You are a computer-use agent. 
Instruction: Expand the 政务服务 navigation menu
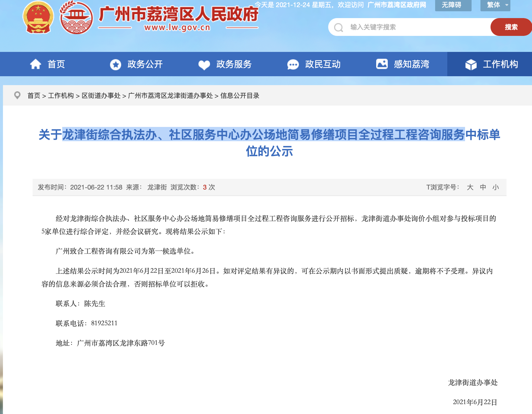233,64
